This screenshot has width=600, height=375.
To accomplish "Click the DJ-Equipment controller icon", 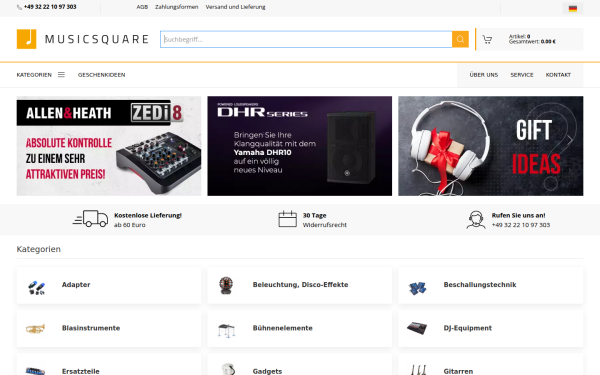I will point(417,328).
